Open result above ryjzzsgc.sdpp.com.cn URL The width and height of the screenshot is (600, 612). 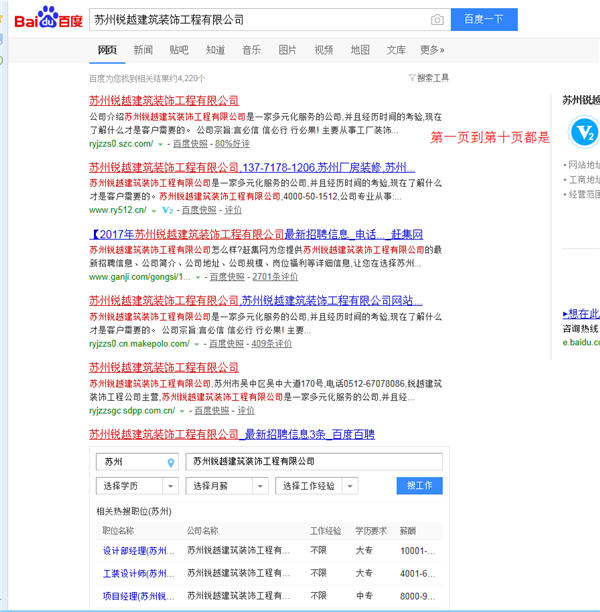[164, 367]
